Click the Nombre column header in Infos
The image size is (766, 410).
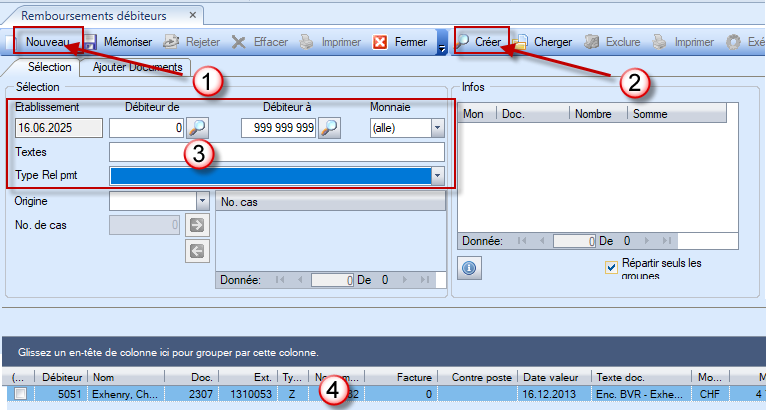[598, 114]
